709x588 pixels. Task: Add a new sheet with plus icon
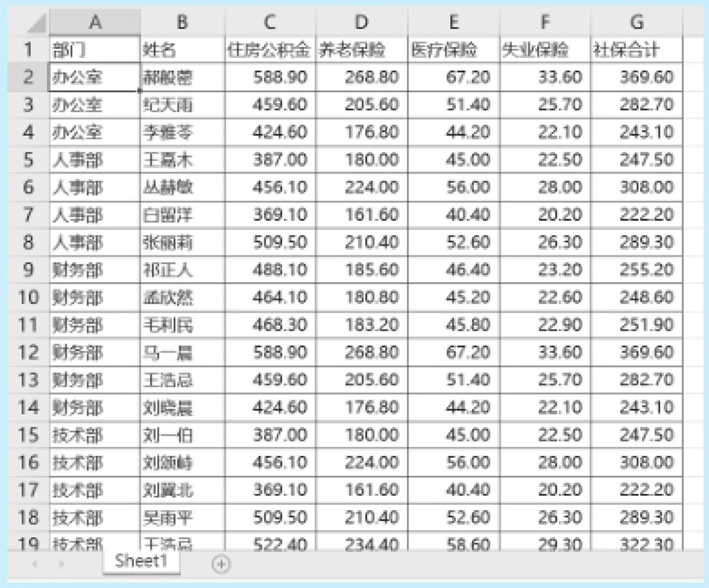pos(221,563)
